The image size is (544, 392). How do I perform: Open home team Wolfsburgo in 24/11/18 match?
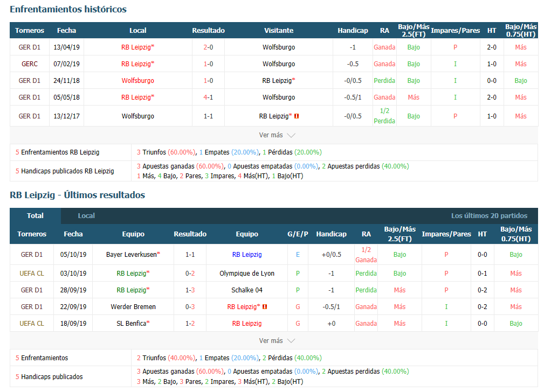point(137,80)
